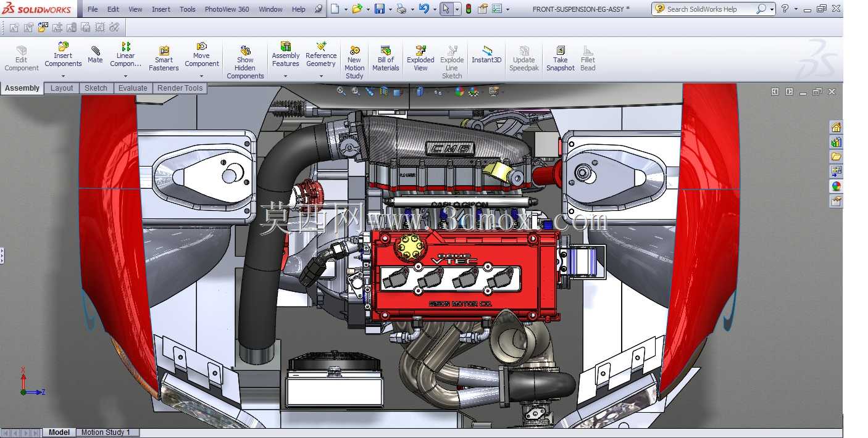Click the Zoom to Area icon
868x438 pixels.
tap(356, 91)
